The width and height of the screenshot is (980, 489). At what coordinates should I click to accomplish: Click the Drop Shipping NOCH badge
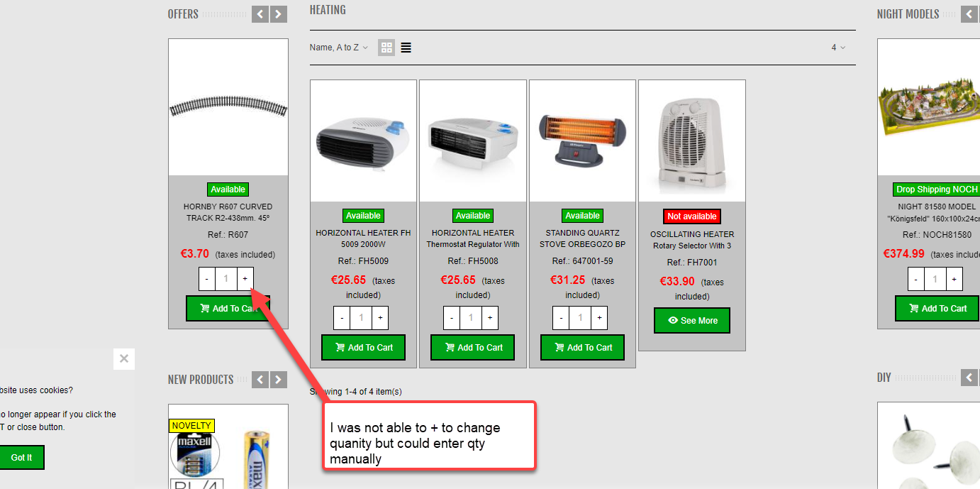937,189
